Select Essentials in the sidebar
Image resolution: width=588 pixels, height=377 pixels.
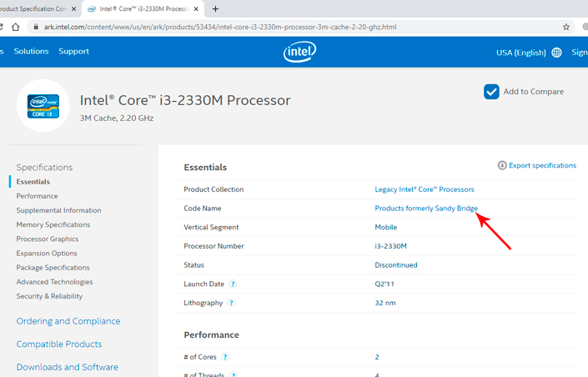(33, 182)
